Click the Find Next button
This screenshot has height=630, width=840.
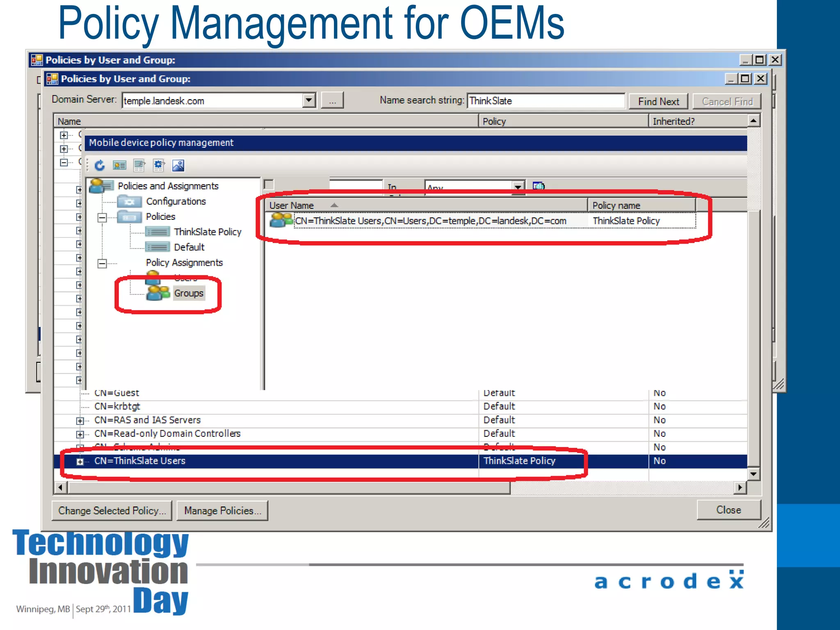(x=658, y=101)
